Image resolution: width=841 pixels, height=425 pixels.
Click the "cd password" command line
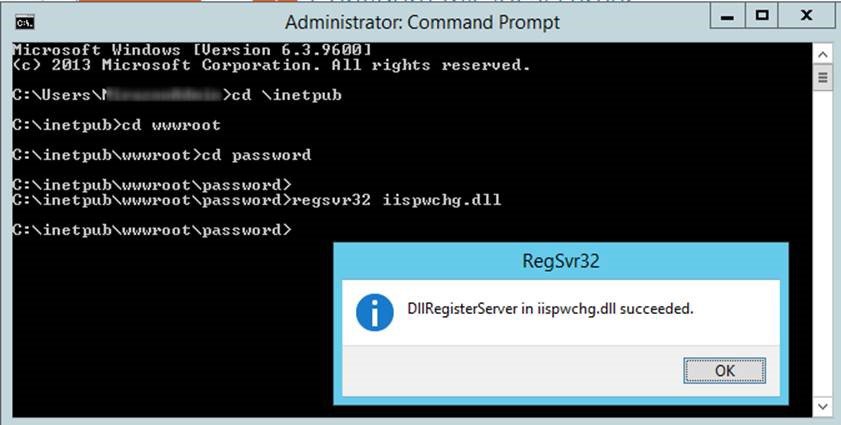(161, 155)
